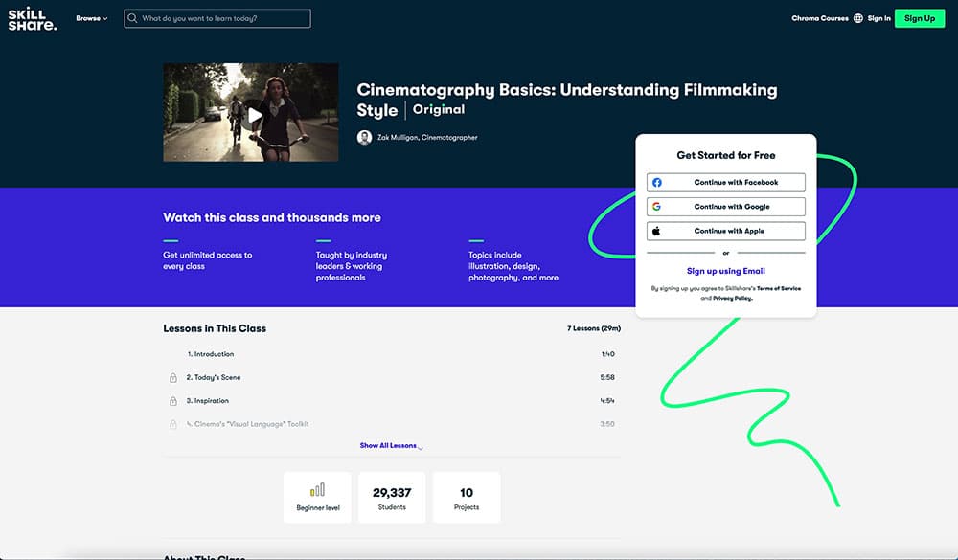Select the 10 Projects card
958x560 pixels.
(x=467, y=497)
